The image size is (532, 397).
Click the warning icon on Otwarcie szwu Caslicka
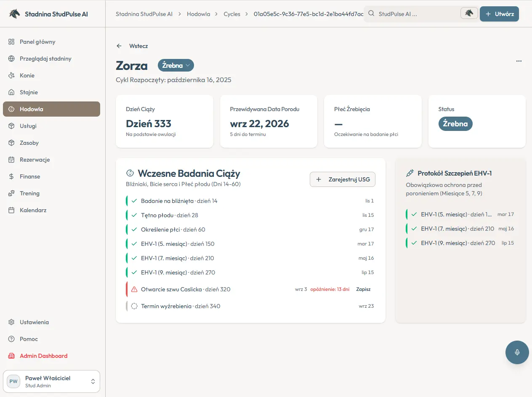134,289
